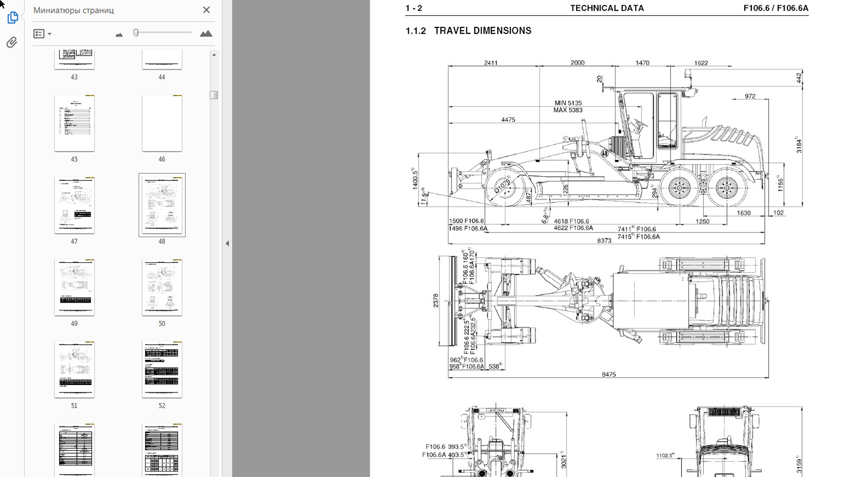
Task: Jump to page 50 thumbnail
Action: pos(162,287)
